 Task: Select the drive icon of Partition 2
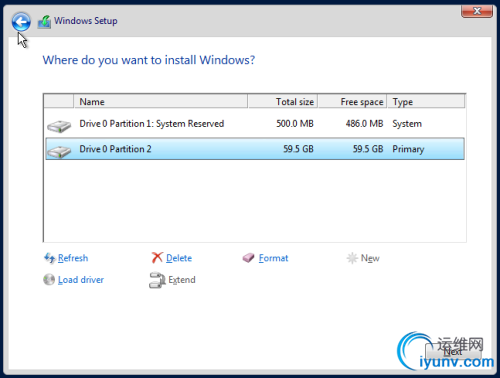coord(59,152)
